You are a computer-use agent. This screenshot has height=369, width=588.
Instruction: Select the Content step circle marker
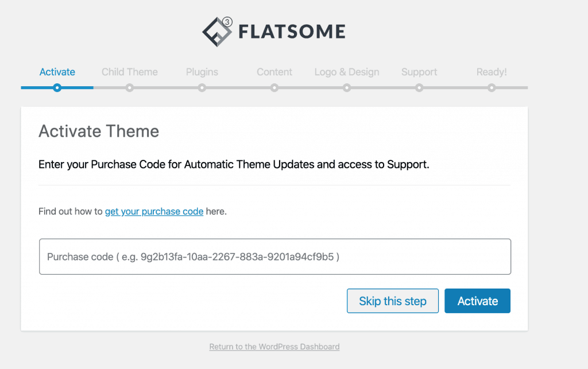tap(274, 87)
